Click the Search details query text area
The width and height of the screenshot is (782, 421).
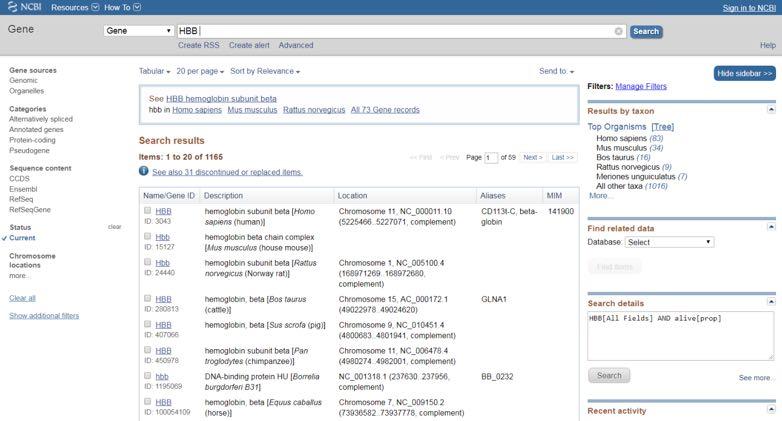point(680,336)
